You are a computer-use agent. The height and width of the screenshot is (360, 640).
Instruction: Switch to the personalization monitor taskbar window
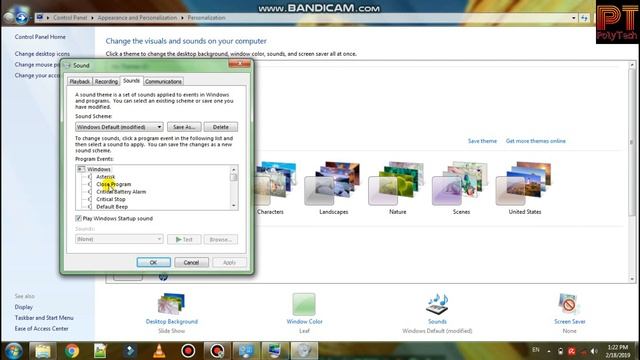click(x=275, y=351)
